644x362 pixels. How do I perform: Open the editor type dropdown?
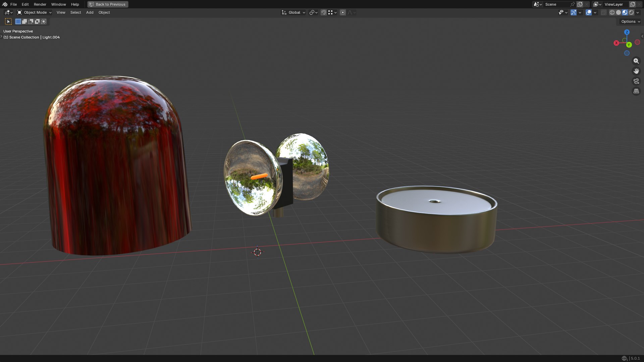pyautogui.click(x=8, y=12)
